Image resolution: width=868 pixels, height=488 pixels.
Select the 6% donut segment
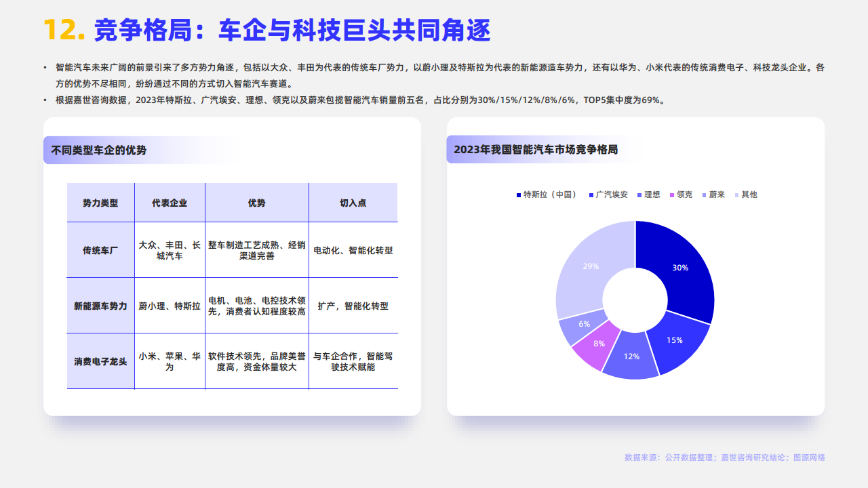point(584,324)
